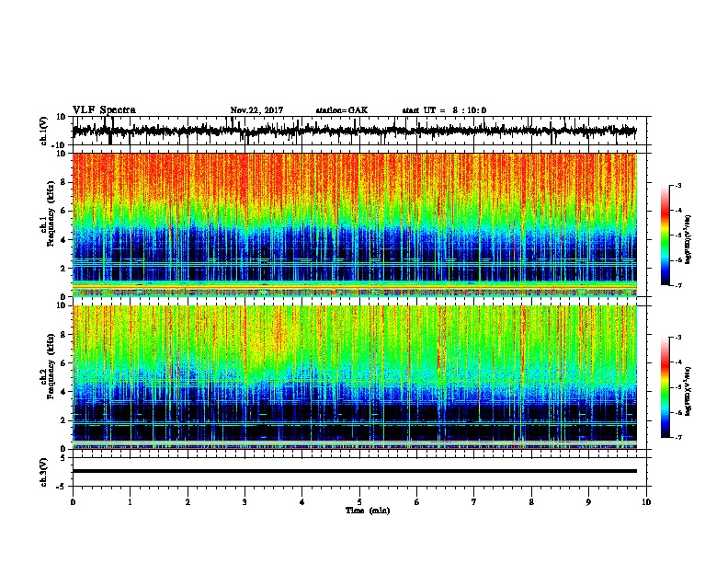728x563 pixels.
Task: Click the "-3" tick on ch.1 colorbar
Action: point(678,185)
